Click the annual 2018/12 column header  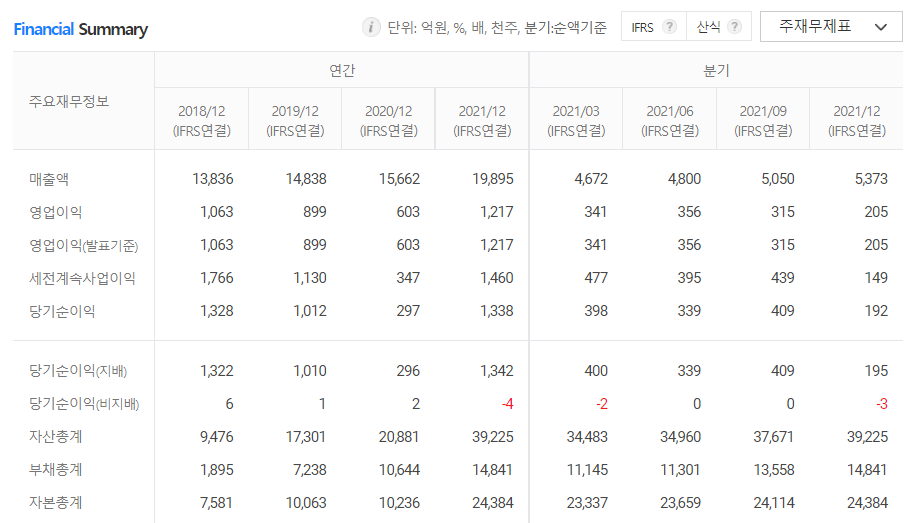click(x=201, y=121)
